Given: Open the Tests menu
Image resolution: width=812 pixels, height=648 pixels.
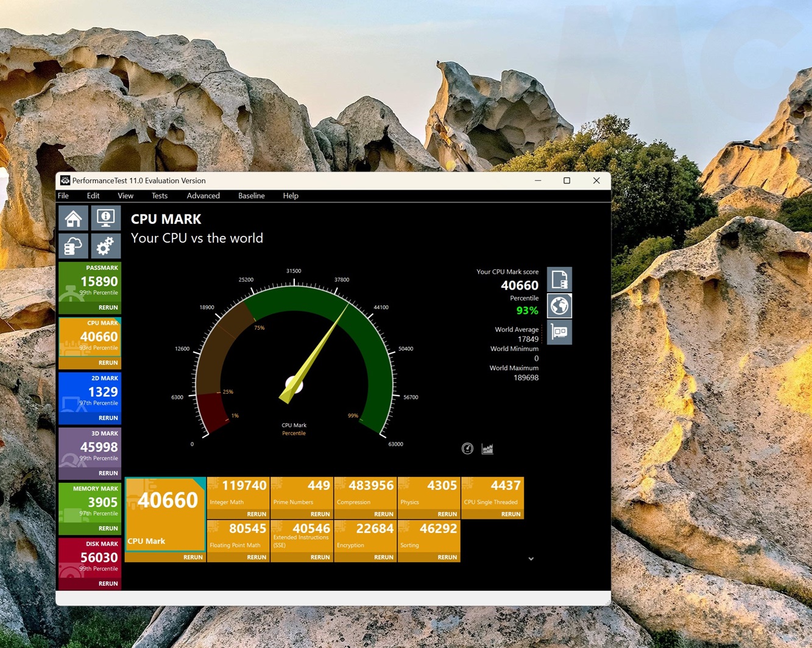Looking at the screenshot, I should pos(160,196).
